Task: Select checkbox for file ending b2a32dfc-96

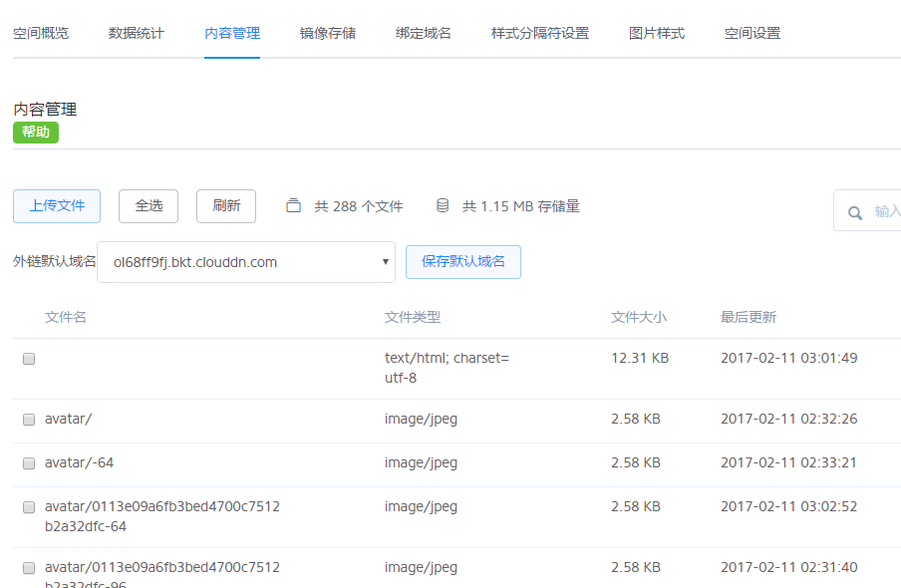Action: pyautogui.click(x=29, y=568)
